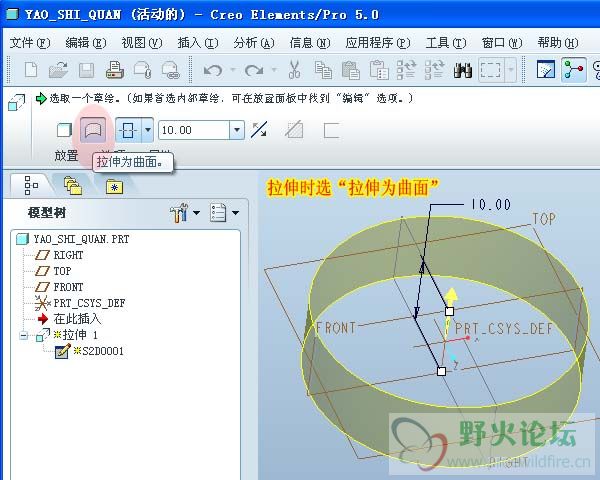
Task: Click the send as mail attachment icon
Action: click(142, 70)
